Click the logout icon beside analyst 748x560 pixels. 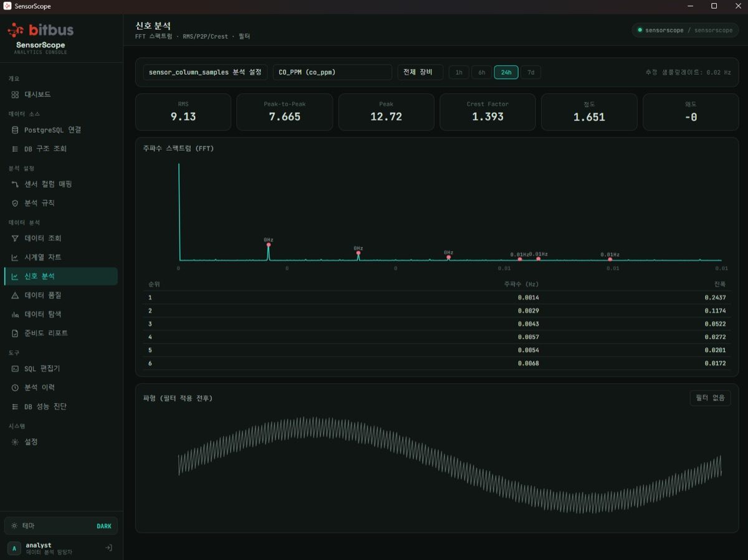(x=108, y=548)
